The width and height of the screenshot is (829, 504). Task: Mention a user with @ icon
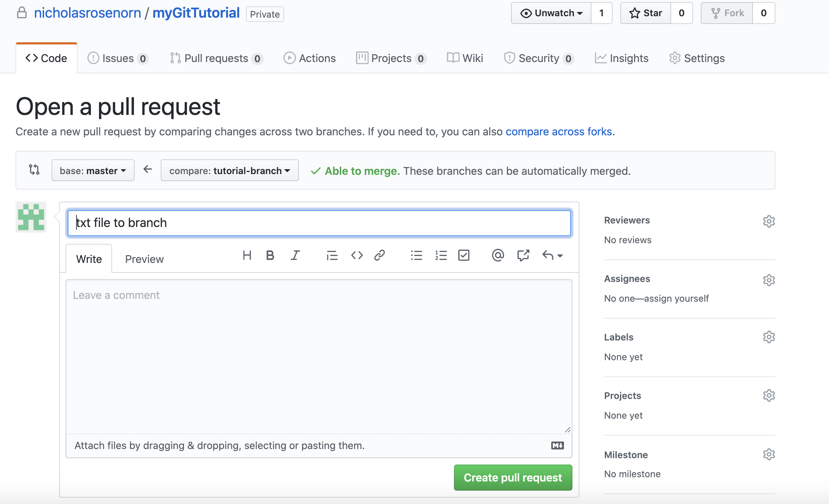(x=498, y=255)
